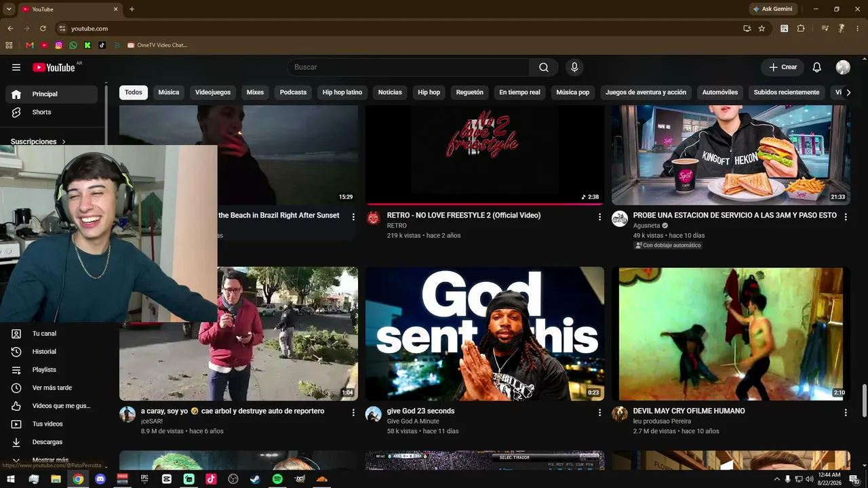The image size is (868, 488).
Task: Open the Chrome apps grid
Action: (x=9, y=45)
